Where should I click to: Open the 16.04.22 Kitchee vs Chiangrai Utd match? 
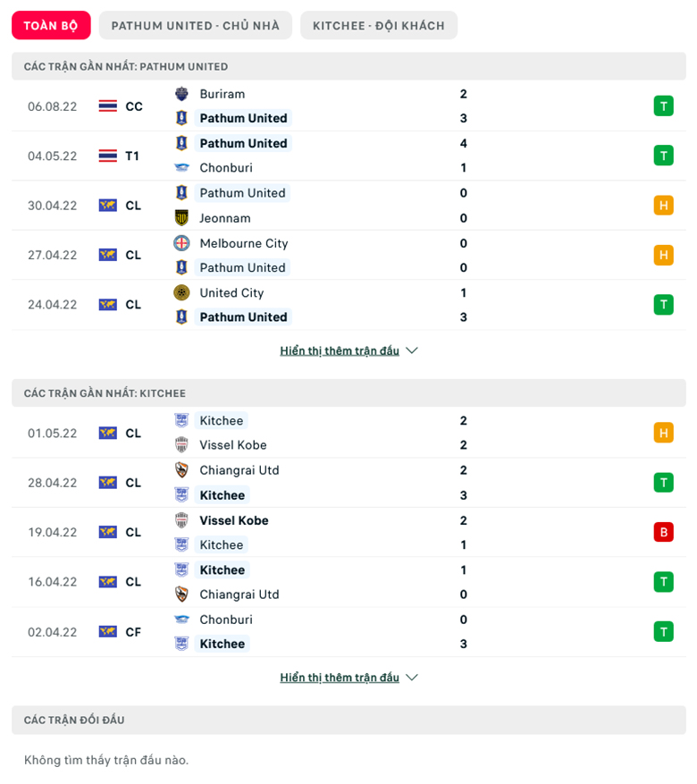(x=348, y=582)
